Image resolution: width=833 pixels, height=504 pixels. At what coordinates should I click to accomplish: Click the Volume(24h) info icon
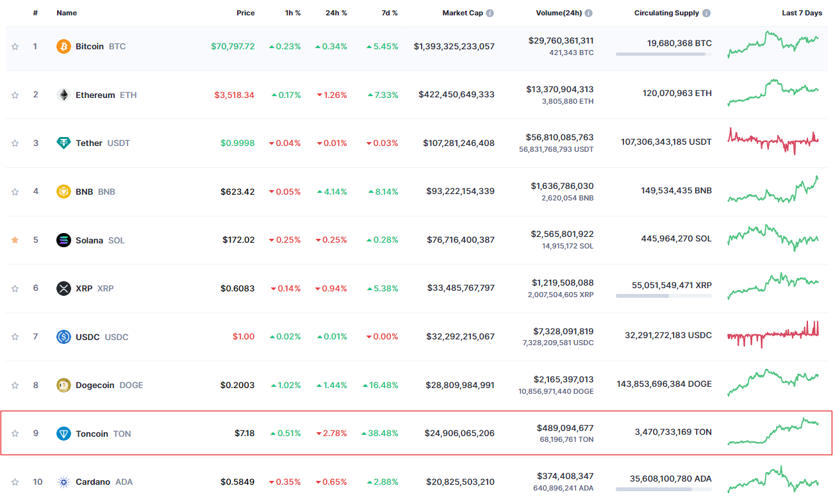click(x=589, y=13)
